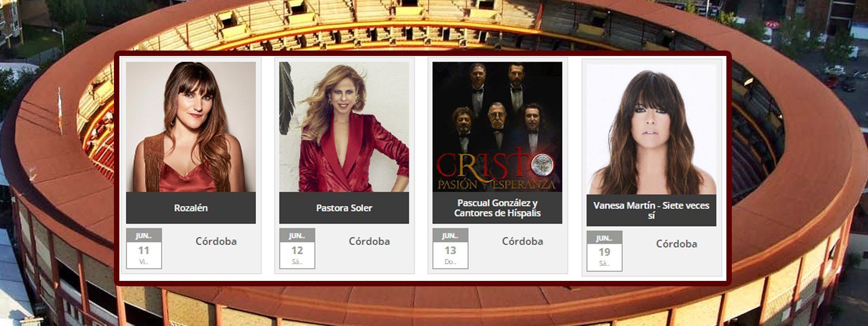This screenshot has width=868, height=326.
Task: Open the Rozalén artist photo
Action: 191,127
